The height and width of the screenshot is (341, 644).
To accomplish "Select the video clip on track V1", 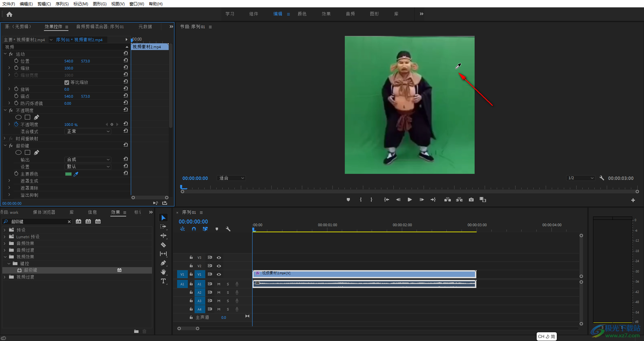I will (364, 274).
